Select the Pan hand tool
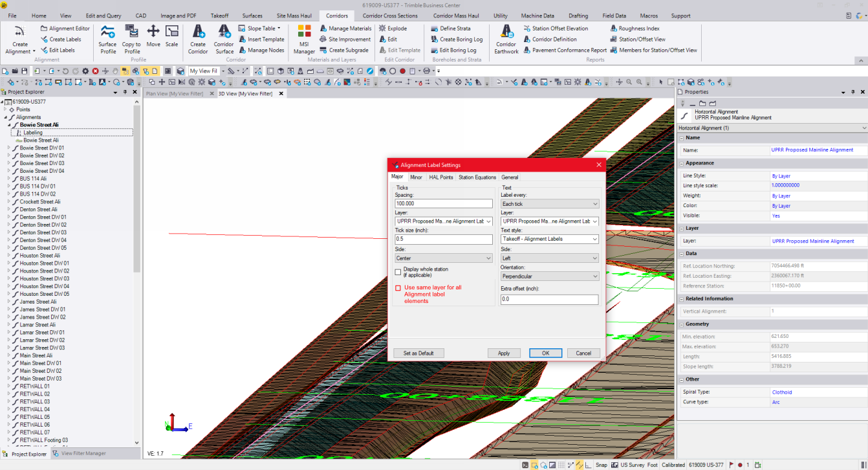Image resolution: width=868 pixels, height=470 pixels. pyautogui.click(x=115, y=71)
